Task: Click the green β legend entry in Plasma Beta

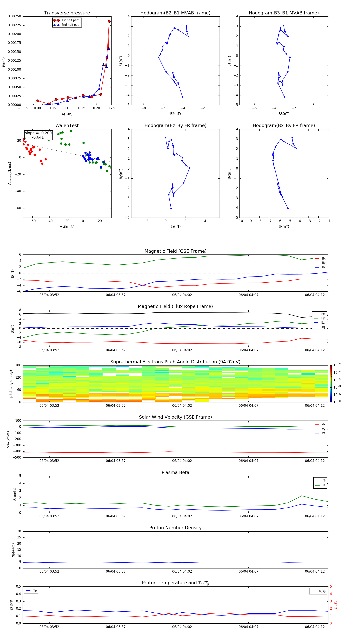Action: coord(320,486)
